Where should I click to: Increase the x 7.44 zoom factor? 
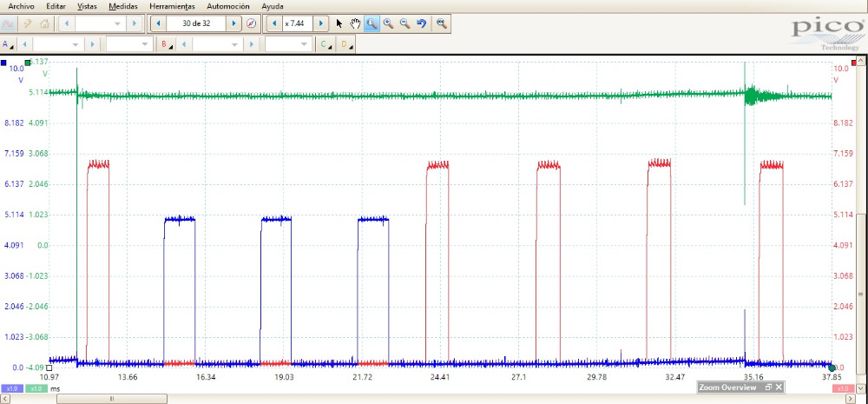[x=321, y=23]
